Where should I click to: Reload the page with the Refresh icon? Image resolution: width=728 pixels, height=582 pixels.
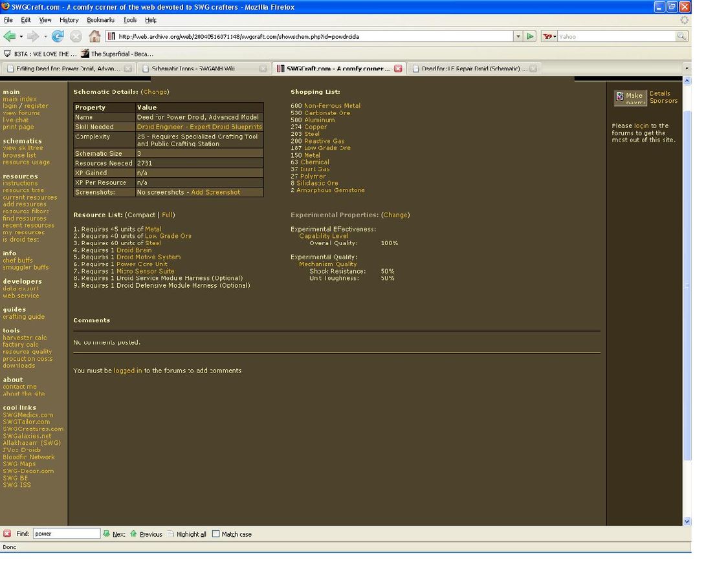58,36
